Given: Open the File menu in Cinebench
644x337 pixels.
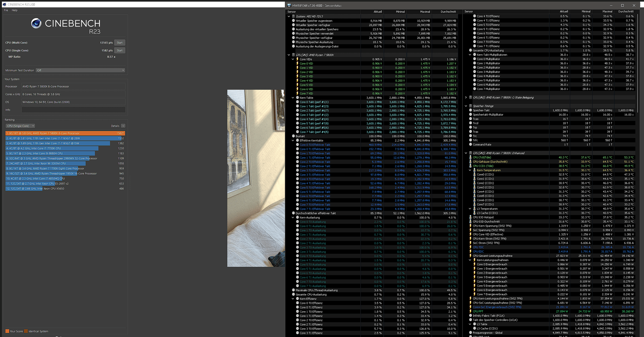Looking at the screenshot, I should (x=6, y=10).
